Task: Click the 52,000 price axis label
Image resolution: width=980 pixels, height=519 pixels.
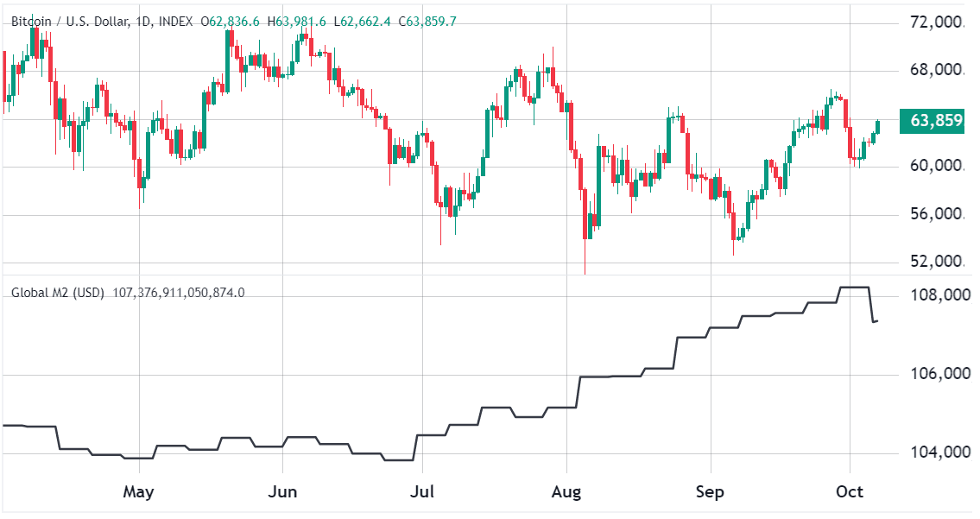Action: [937, 262]
